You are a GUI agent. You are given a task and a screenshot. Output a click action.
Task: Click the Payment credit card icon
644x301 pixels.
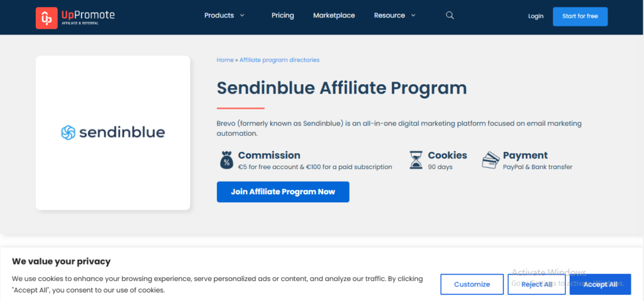pyautogui.click(x=491, y=160)
